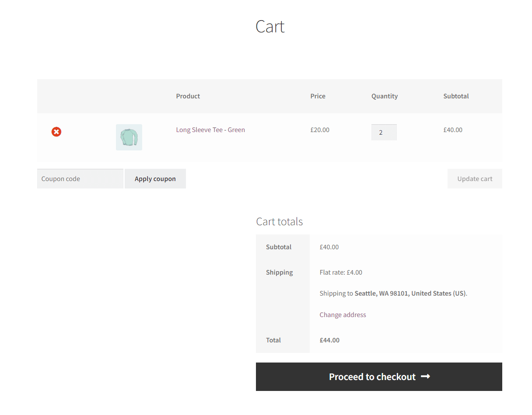Viewport: 532px width, 415px height.
Task: Apply the coupon with Apply coupon button
Action: [x=155, y=179]
